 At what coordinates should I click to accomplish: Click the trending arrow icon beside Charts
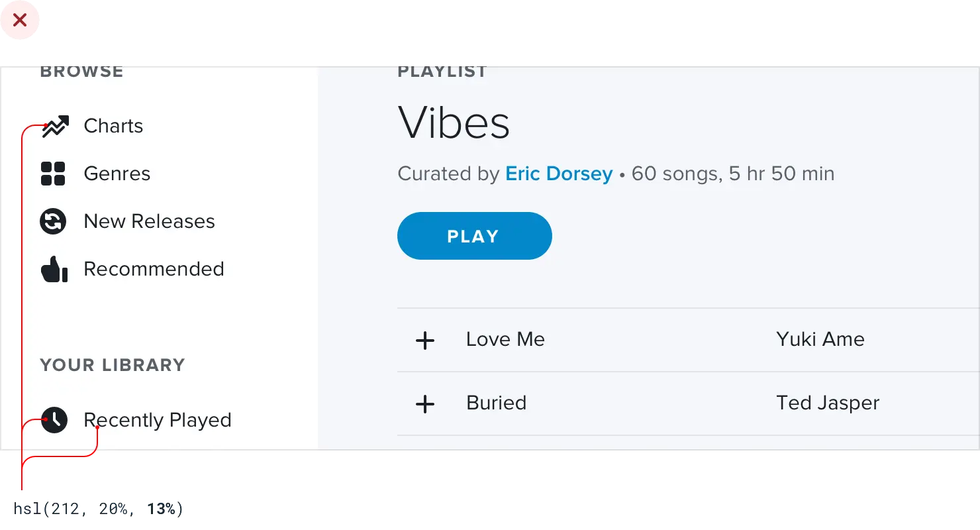pyautogui.click(x=55, y=126)
